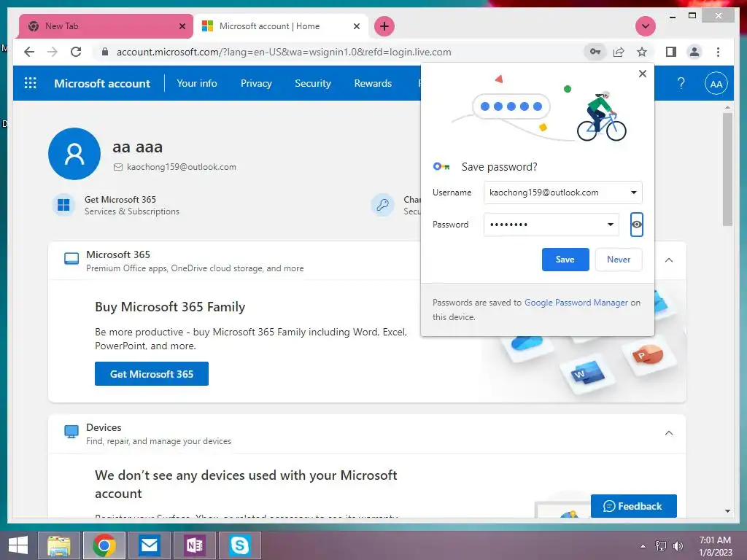747x560 pixels.
Task: Show hidden tray icons arrow
Action: click(643, 546)
